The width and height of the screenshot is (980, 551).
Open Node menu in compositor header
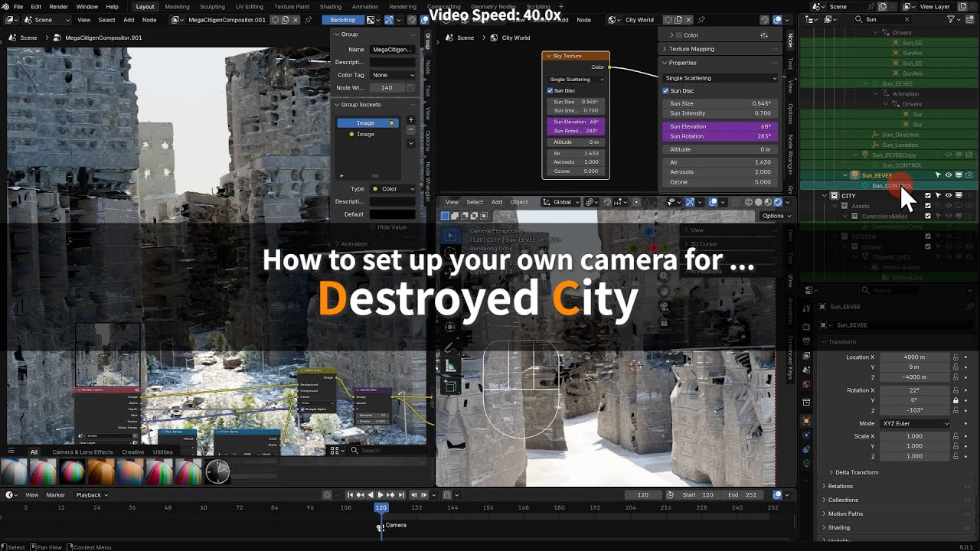(x=149, y=20)
